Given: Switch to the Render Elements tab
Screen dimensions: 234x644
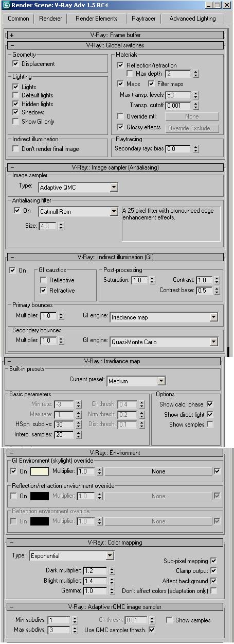Looking at the screenshot, I should point(96,19).
